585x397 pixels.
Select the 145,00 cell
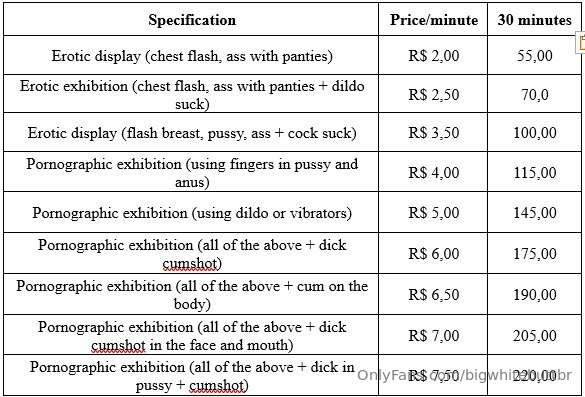coord(534,213)
